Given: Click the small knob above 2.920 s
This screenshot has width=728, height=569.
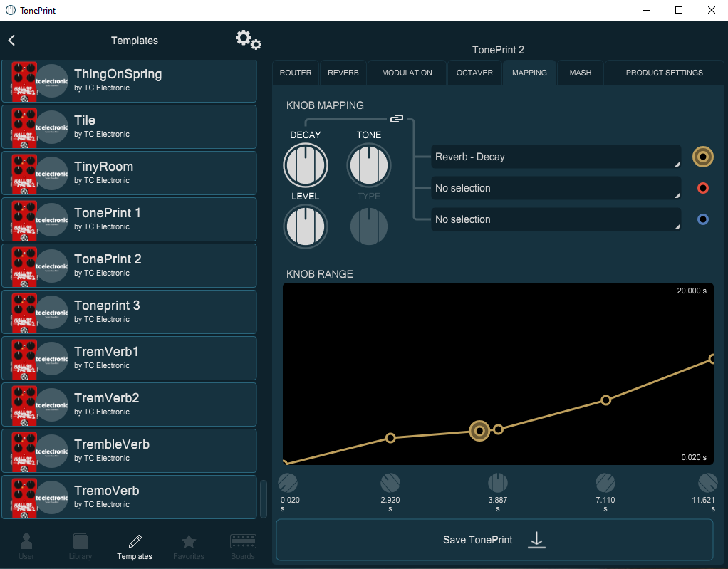Looking at the screenshot, I should 390,483.
